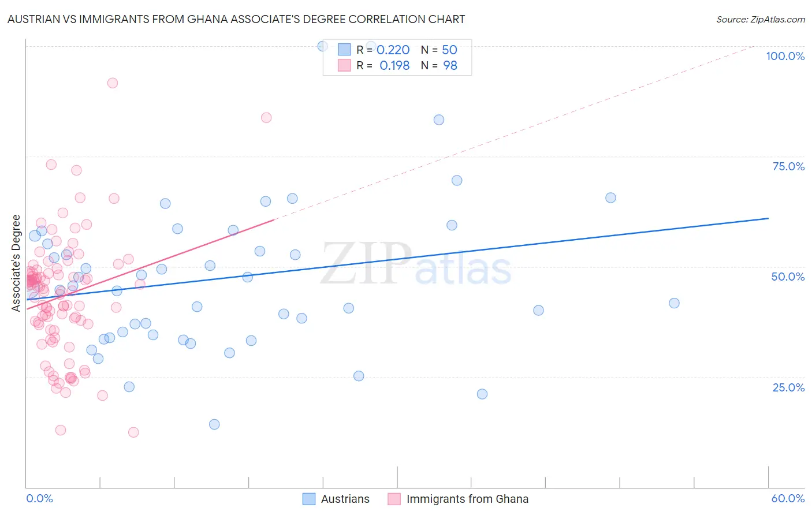Click the 75.0% y-axis tick label
812x515 pixels.
click(788, 166)
